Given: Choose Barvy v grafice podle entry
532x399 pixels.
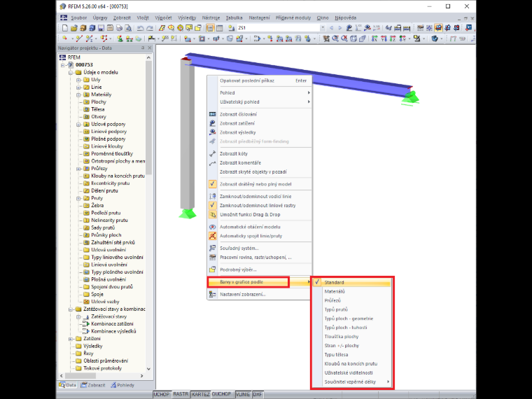Looking at the screenshot, I should (259, 282).
